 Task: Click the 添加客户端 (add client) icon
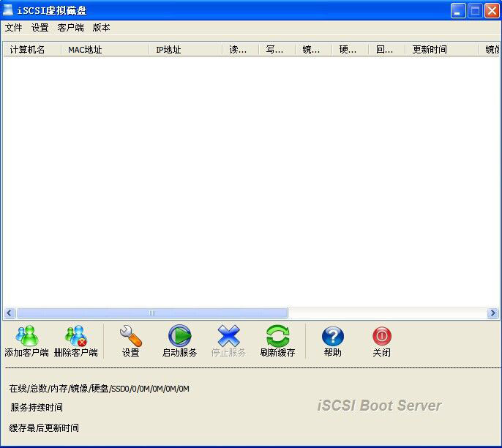[x=26, y=336]
